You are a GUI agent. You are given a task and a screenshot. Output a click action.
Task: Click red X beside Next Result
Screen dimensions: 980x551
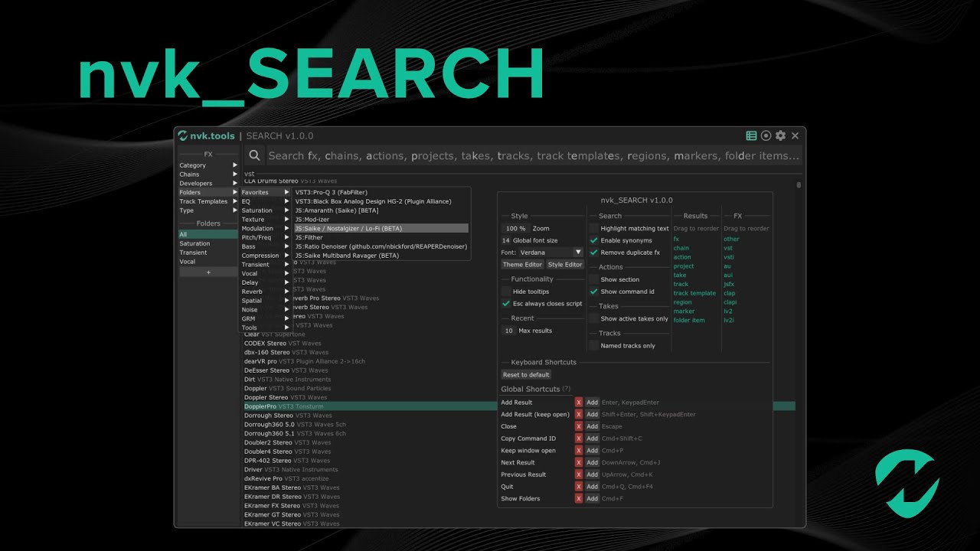click(x=579, y=462)
